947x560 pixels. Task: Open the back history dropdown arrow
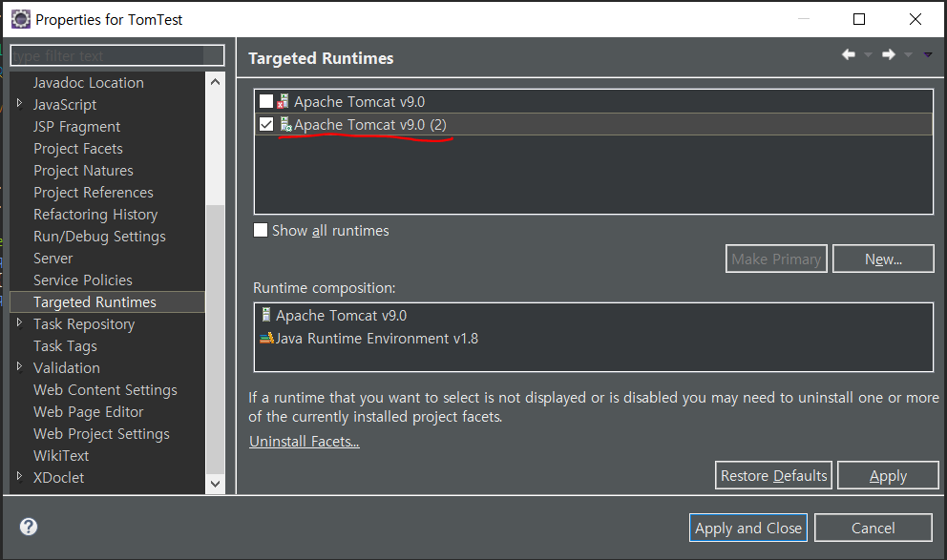pos(869,55)
